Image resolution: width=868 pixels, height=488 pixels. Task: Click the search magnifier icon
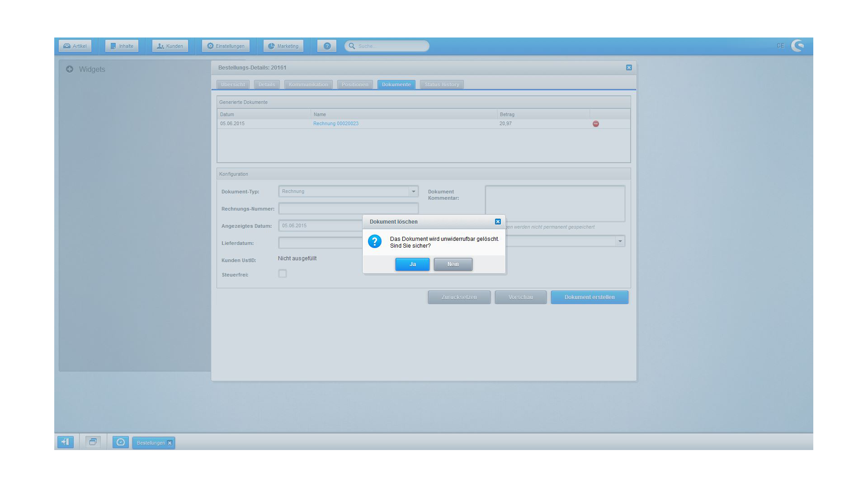pos(352,46)
